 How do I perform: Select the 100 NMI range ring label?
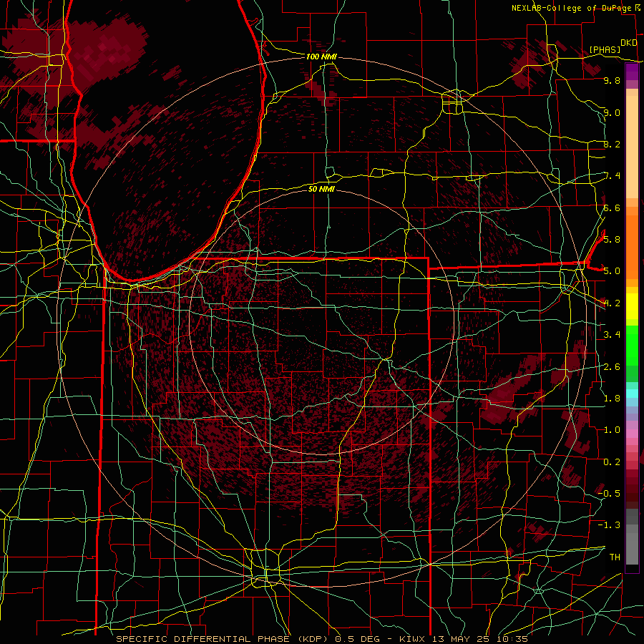[x=321, y=57]
